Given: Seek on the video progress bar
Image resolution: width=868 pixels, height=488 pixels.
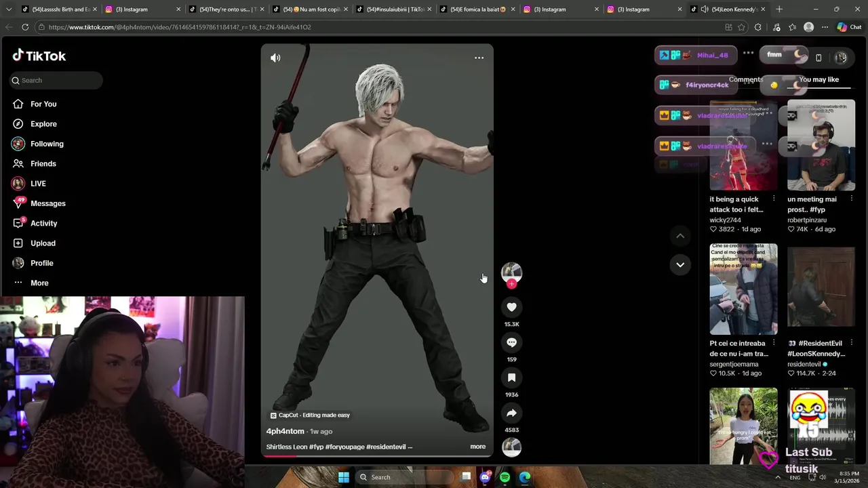Looking at the screenshot, I should (x=377, y=455).
